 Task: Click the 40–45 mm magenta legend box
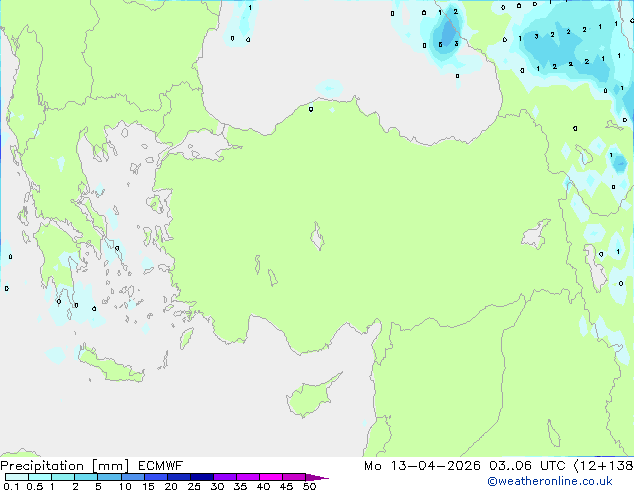point(271,477)
